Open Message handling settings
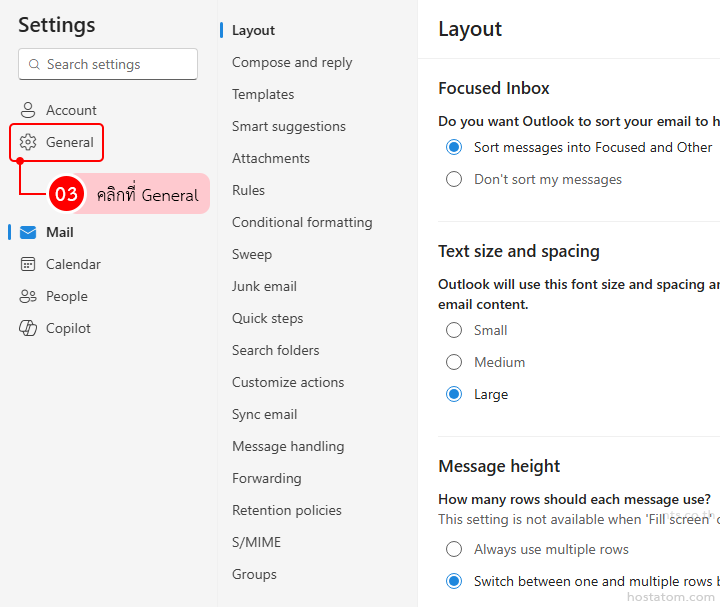The image size is (720, 607). click(288, 446)
